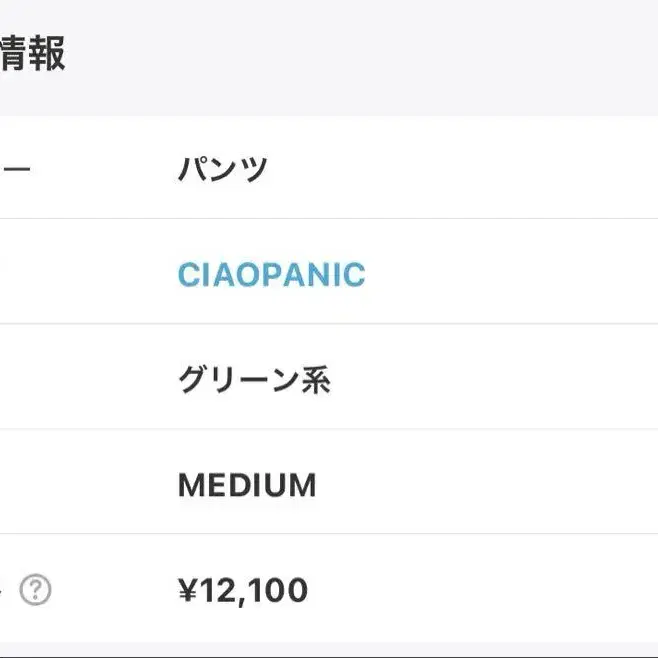Click the グリーン系 color value
The image size is (658, 658).
pos(254,380)
